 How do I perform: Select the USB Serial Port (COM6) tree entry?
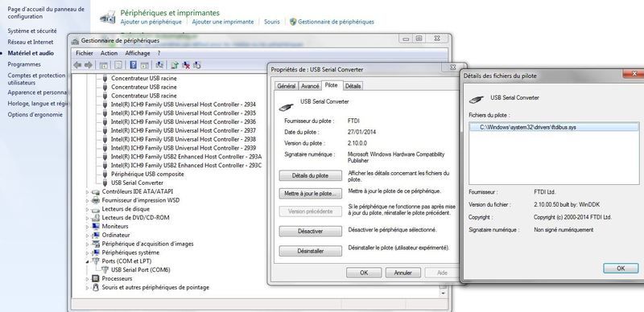point(140,270)
